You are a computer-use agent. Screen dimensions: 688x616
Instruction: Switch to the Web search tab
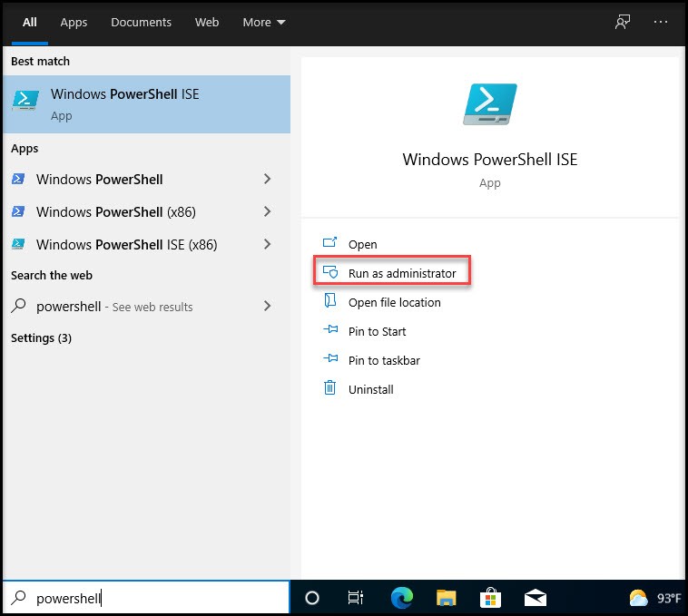coord(207,23)
